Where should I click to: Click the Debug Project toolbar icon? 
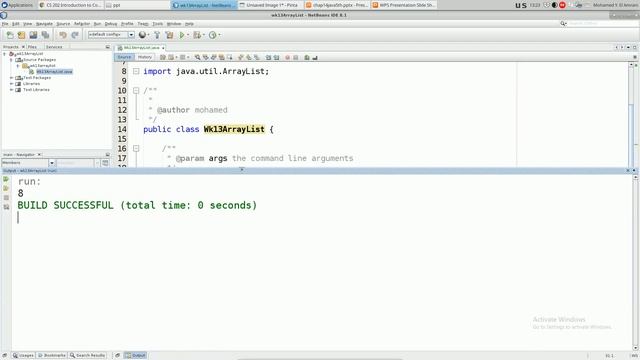tap(197, 35)
